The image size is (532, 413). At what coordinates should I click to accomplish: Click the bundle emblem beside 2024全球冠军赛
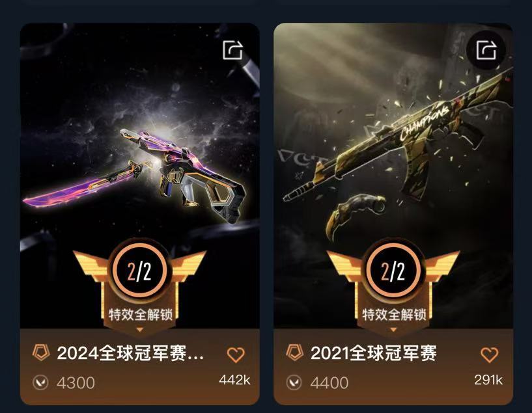pyautogui.click(x=41, y=353)
